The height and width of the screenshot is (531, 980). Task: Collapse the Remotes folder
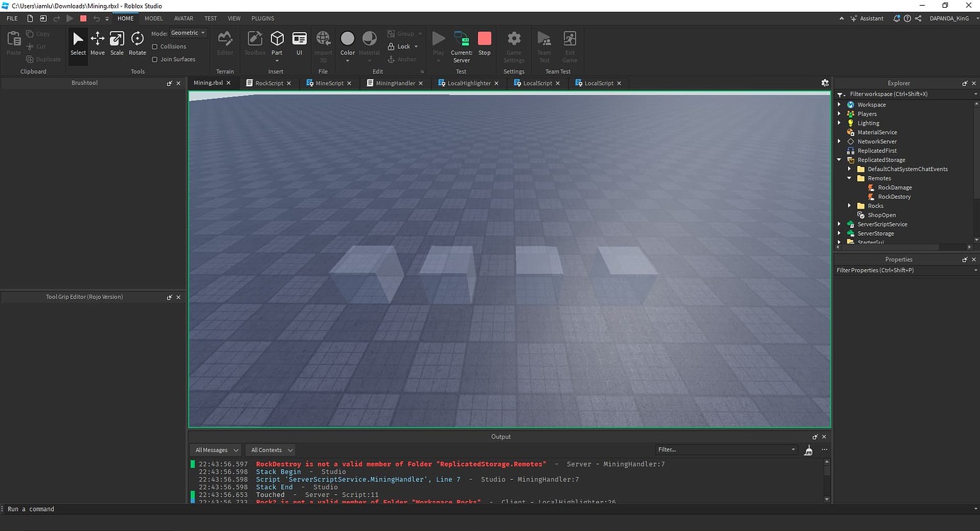[x=849, y=179]
